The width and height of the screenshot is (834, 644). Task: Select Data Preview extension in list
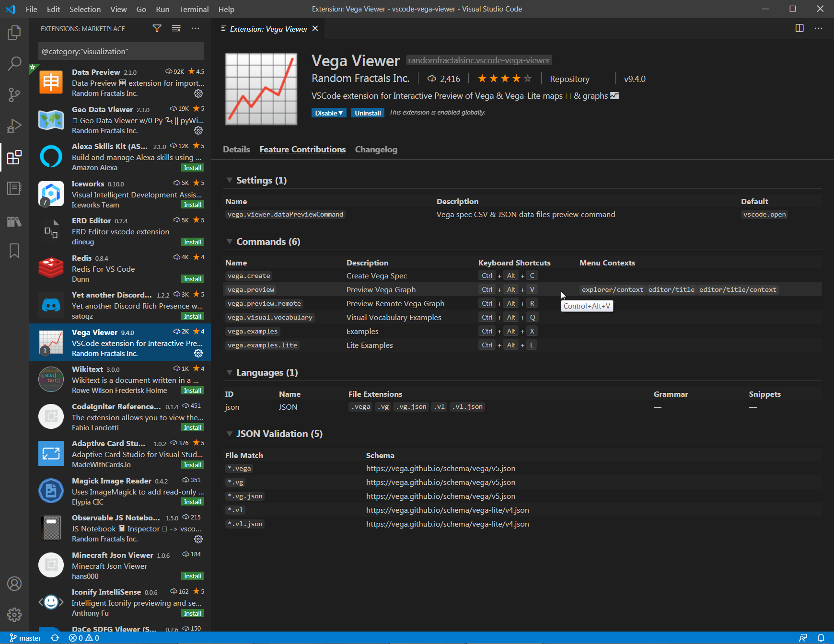(x=120, y=82)
